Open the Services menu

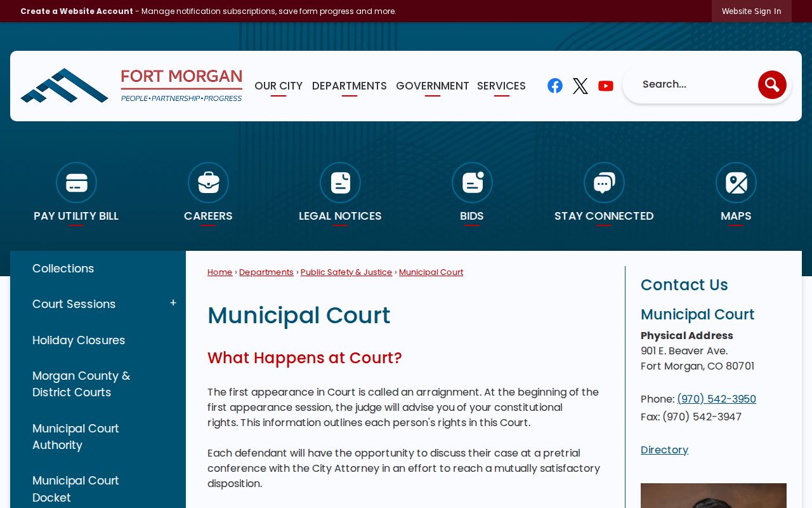click(x=501, y=86)
